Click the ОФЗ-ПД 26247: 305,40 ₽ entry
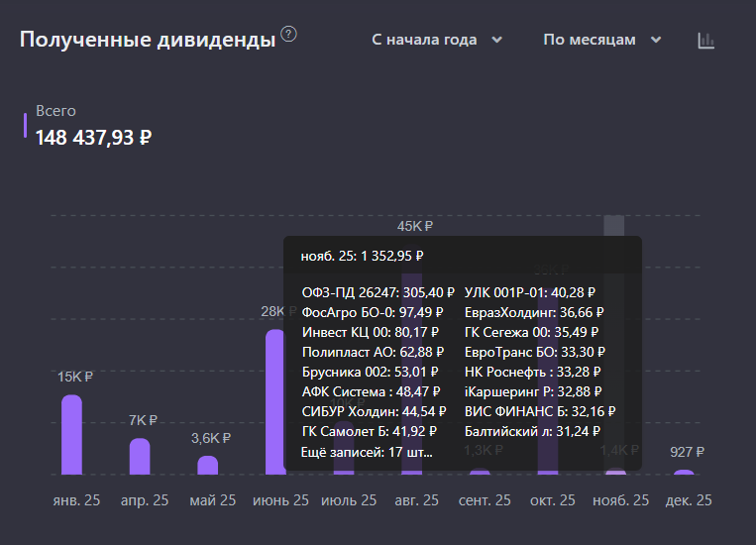The image size is (756, 545). 378,292
